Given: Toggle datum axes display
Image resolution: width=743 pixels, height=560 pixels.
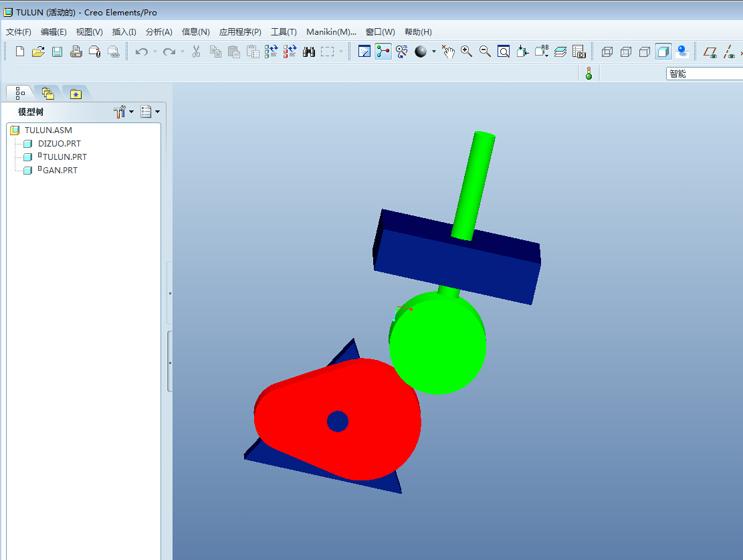Looking at the screenshot, I should click(x=729, y=52).
